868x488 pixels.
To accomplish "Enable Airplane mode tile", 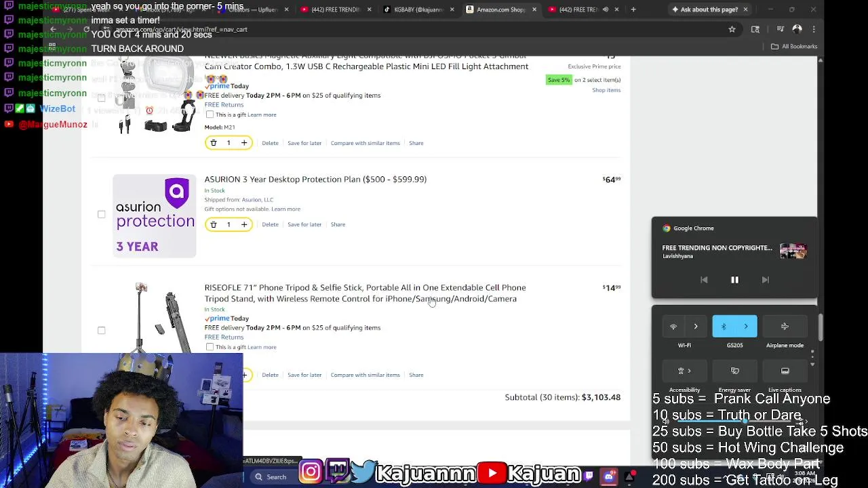I will click(785, 327).
